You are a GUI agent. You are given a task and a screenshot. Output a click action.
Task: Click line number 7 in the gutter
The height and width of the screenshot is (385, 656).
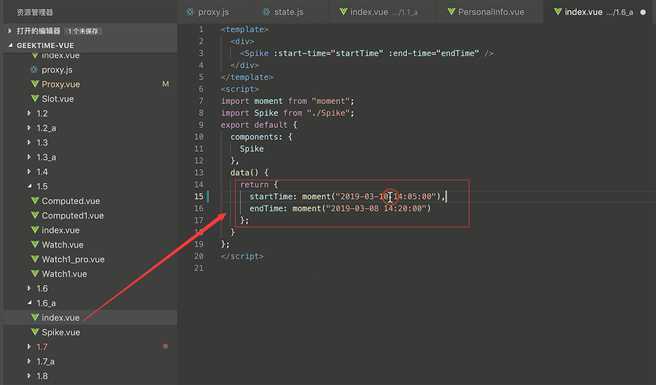pyautogui.click(x=201, y=101)
